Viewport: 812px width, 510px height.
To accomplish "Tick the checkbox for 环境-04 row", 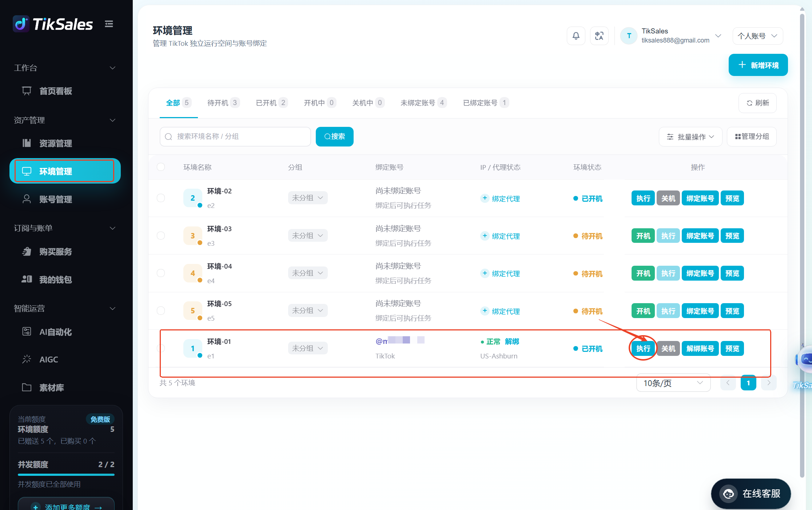I will point(161,273).
